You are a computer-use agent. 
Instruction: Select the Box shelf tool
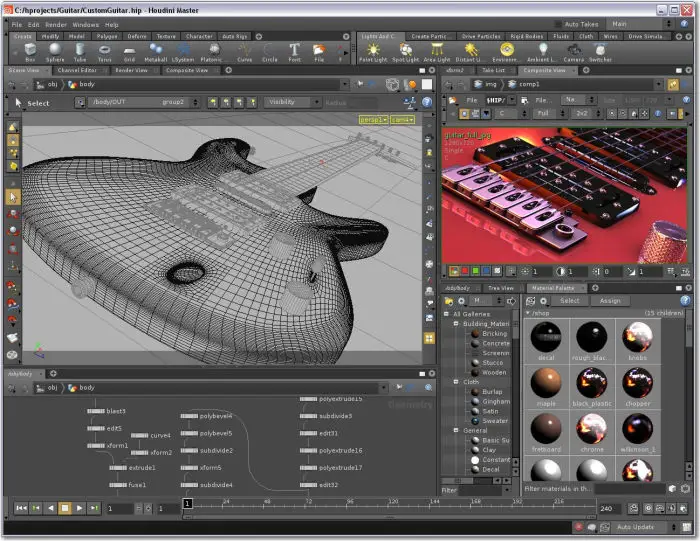(30, 52)
